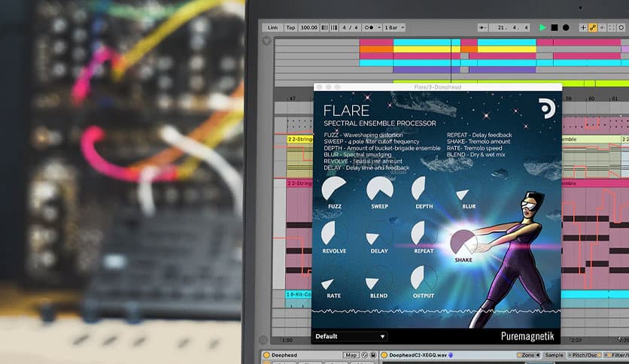Click the Stop button in the transport
The height and width of the screenshot is (364, 629).
(x=555, y=28)
